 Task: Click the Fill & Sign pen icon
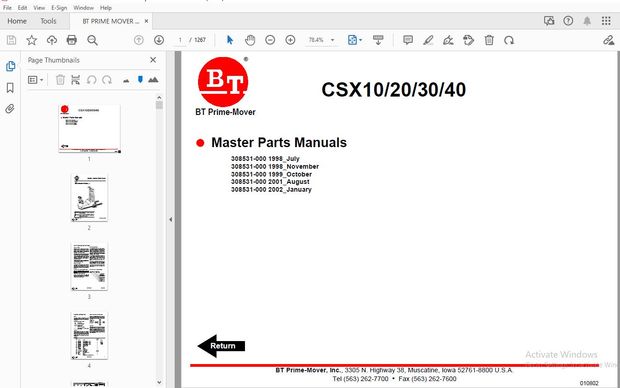pos(609,40)
